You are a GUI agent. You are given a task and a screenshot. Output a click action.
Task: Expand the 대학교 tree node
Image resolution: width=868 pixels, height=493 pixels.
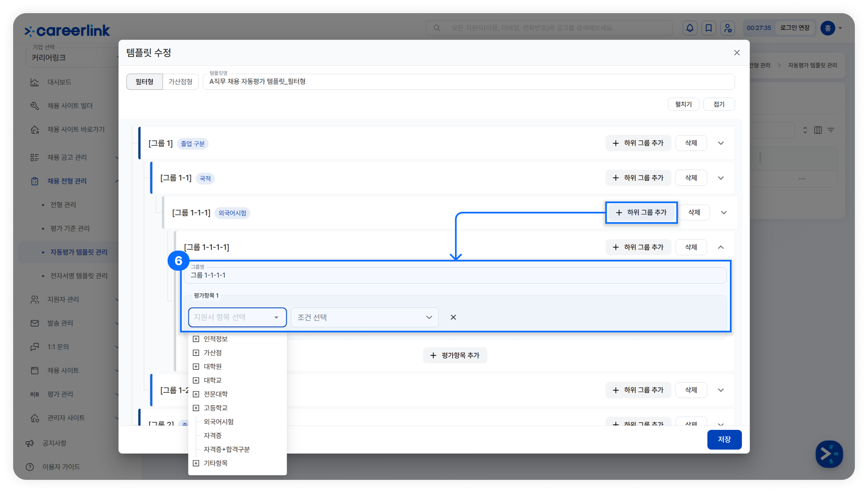[196, 380]
